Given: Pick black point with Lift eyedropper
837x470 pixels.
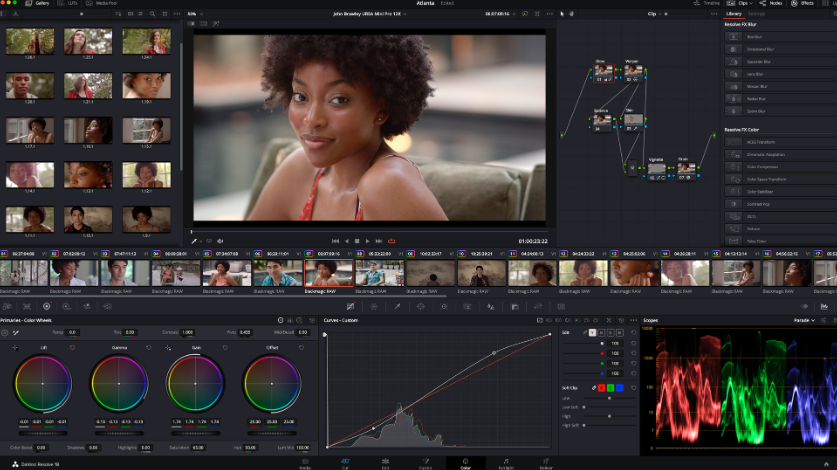Looking at the screenshot, I should 14,348.
